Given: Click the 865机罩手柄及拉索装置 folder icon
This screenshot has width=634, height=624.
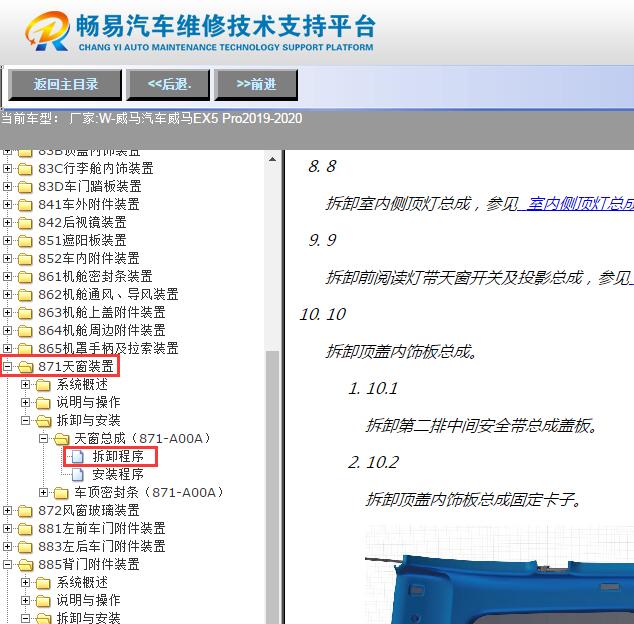Looking at the screenshot, I should coord(25,349).
